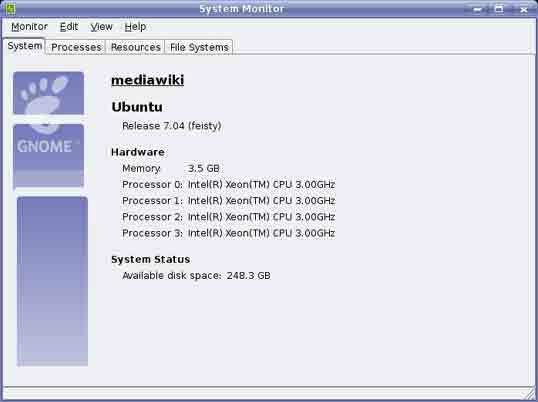Click the window resize grip corner
Viewport: 538px width, 402px height.
(x=530, y=394)
